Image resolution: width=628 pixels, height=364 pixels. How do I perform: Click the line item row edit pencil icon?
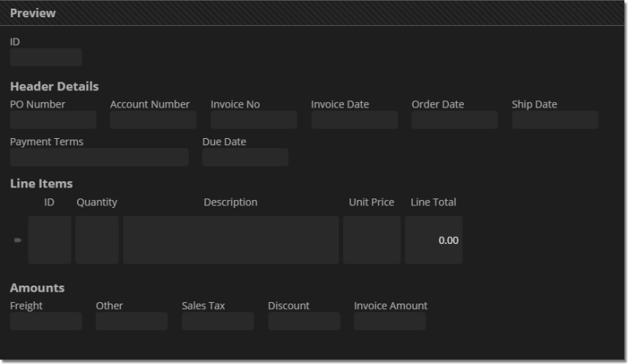(17, 240)
